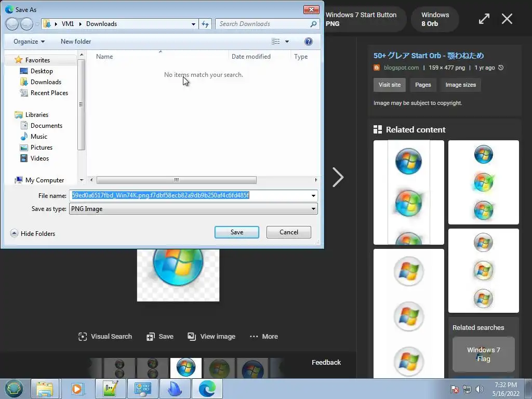Image resolution: width=532 pixels, height=399 pixels.
Task: Open the Organize menu
Action: [29, 42]
